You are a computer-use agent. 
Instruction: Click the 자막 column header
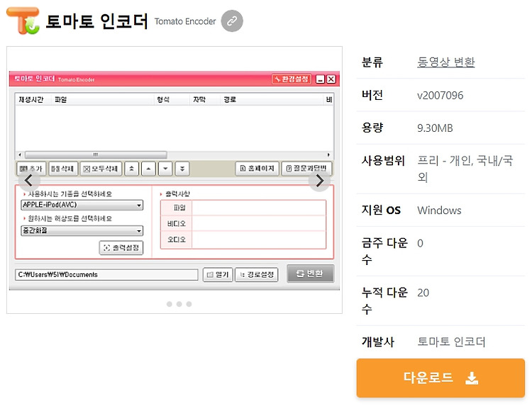[x=199, y=100]
